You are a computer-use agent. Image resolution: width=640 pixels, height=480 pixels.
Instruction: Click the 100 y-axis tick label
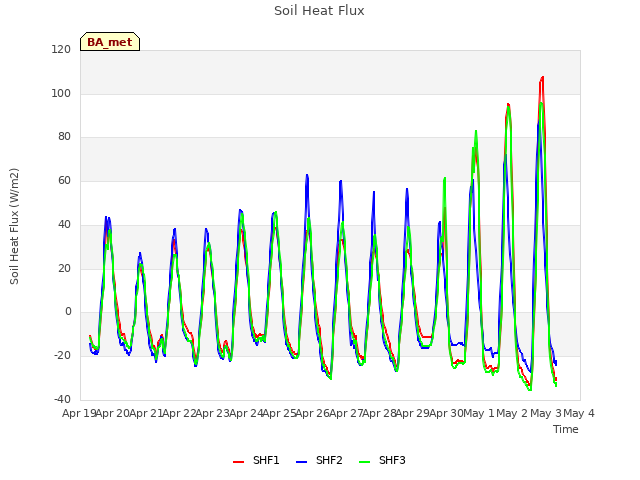pos(61,93)
